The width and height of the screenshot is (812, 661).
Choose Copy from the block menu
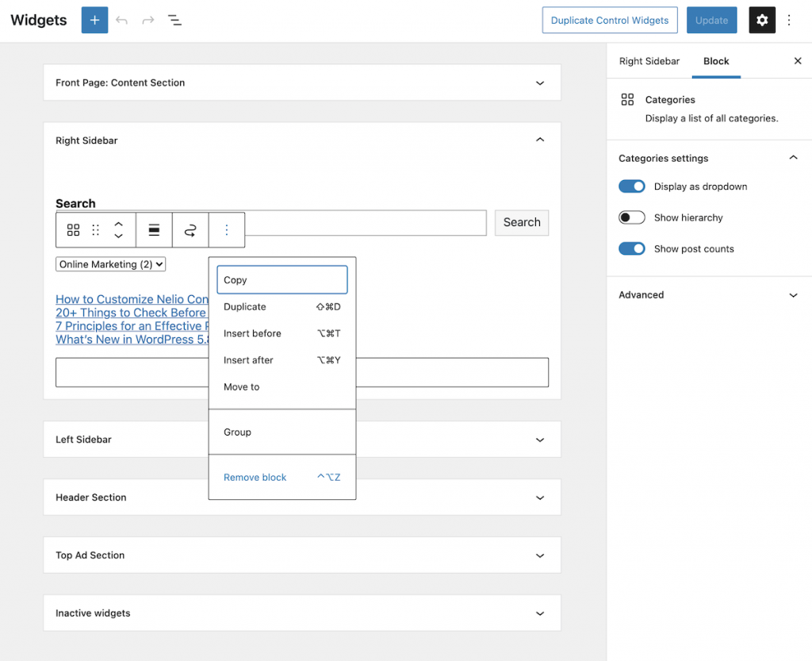pos(282,280)
